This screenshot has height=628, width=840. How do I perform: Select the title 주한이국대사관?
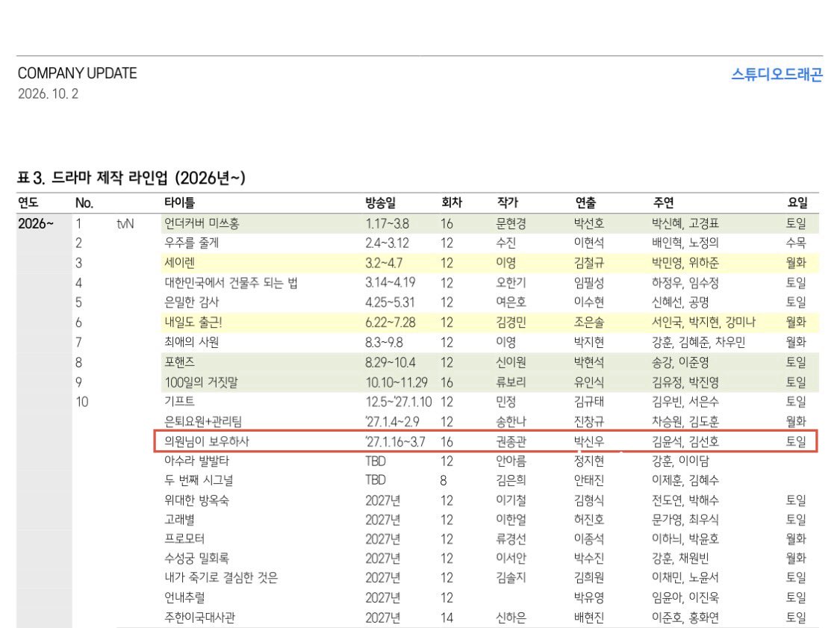199,618
